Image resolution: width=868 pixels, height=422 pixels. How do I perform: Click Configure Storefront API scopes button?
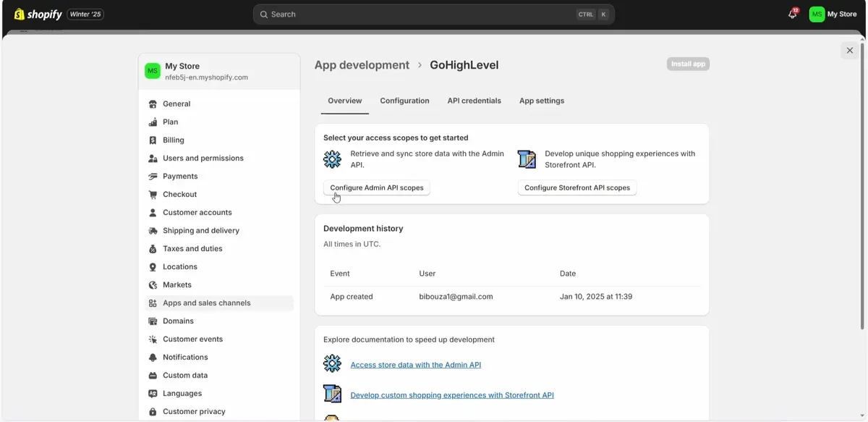pos(577,187)
